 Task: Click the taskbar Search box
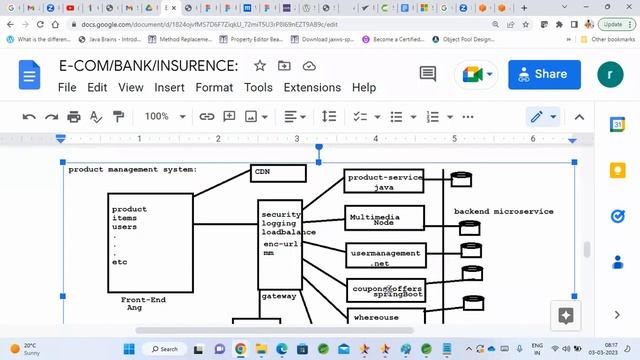coord(165,349)
